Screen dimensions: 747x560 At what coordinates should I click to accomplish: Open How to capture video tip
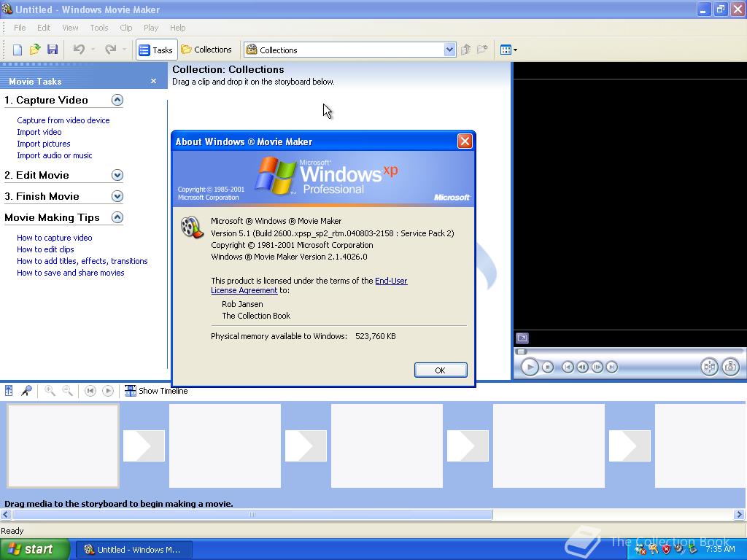pos(54,238)
